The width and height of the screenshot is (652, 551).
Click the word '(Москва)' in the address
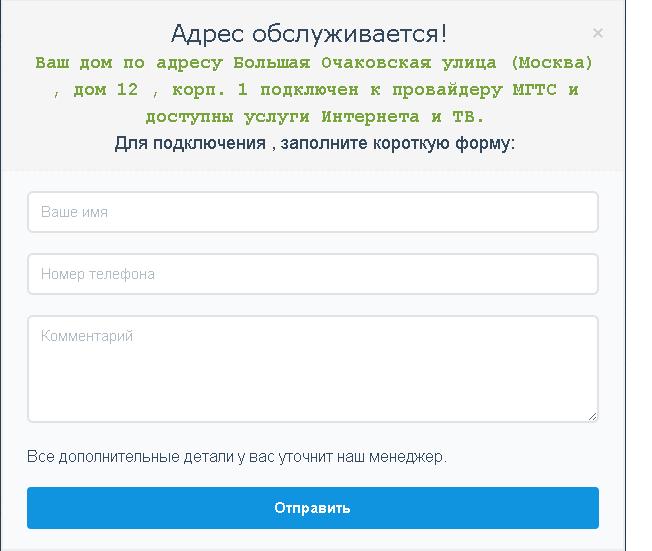[551, 63]
